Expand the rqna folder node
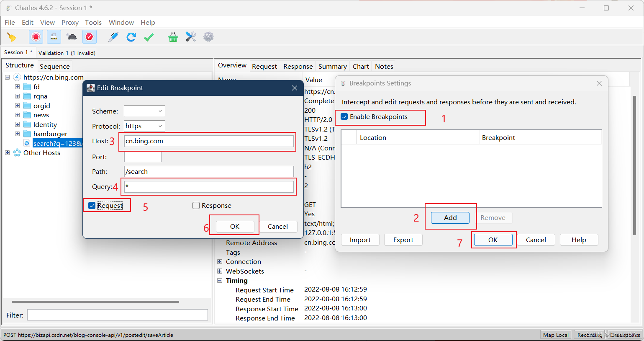644x341 pixels. 17,96
